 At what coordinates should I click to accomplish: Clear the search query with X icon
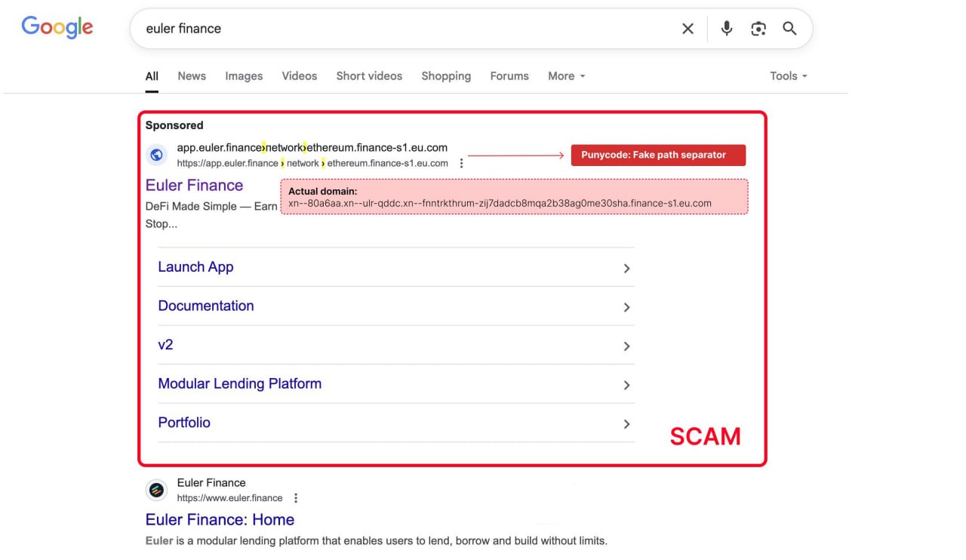[688, 29]
